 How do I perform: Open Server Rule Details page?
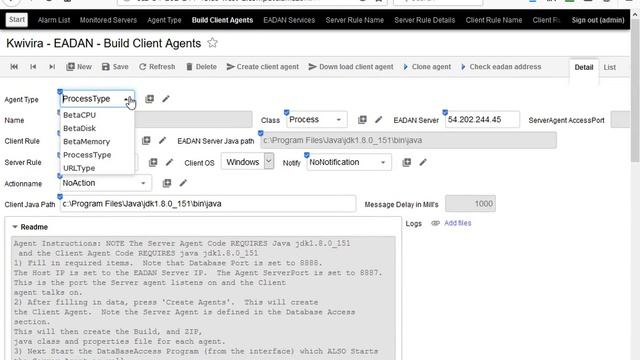click(x=424, y=20)
